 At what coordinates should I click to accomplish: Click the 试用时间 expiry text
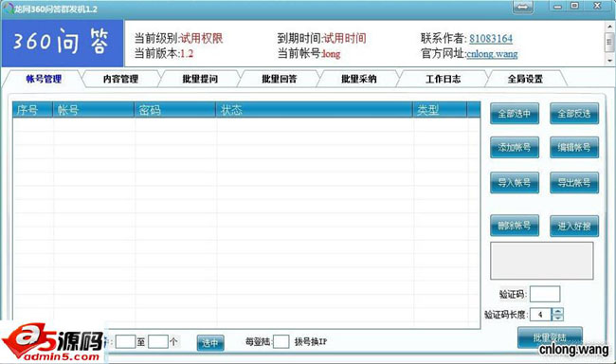pos(345,39)
